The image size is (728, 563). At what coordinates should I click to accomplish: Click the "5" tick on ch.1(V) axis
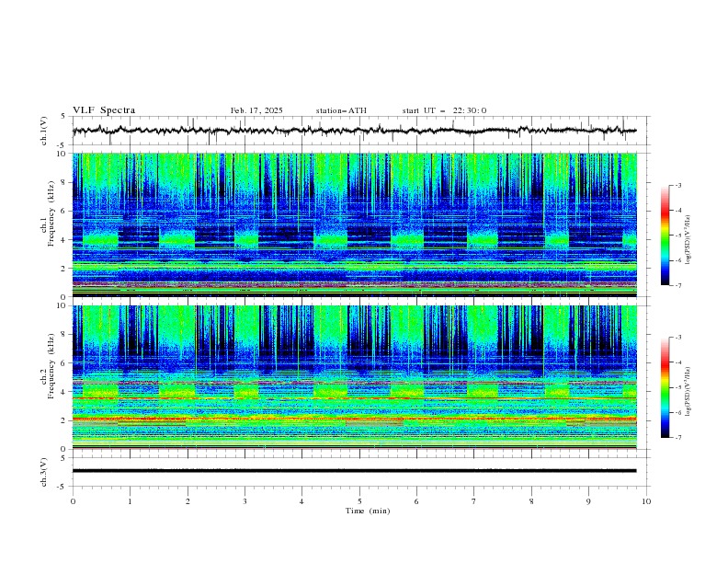(63, 117)
